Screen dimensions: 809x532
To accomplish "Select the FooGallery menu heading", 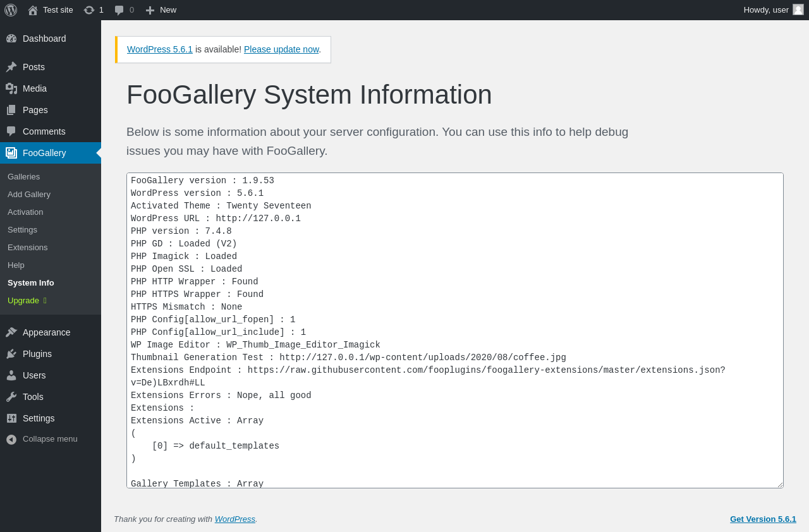I will (51, 153).
